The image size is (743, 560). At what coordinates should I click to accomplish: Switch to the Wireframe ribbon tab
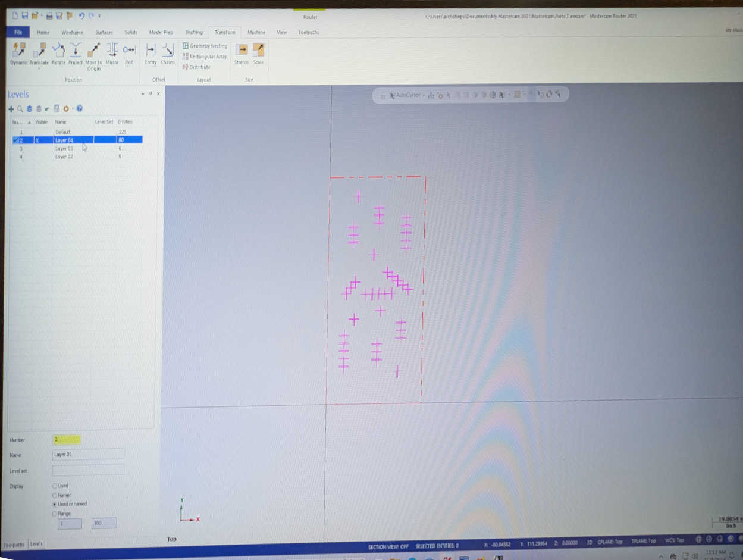[x=72, y=32]
